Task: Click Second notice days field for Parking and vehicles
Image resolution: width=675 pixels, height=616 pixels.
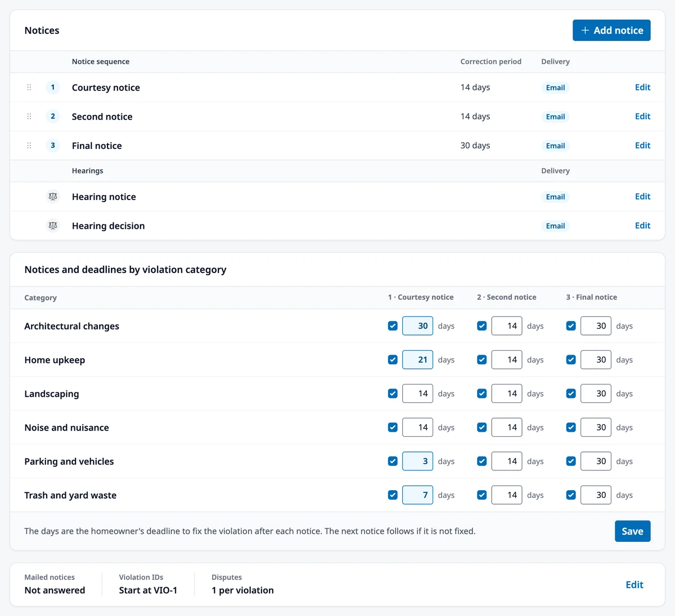Action: pyautogui.click(x=507, y=461)
